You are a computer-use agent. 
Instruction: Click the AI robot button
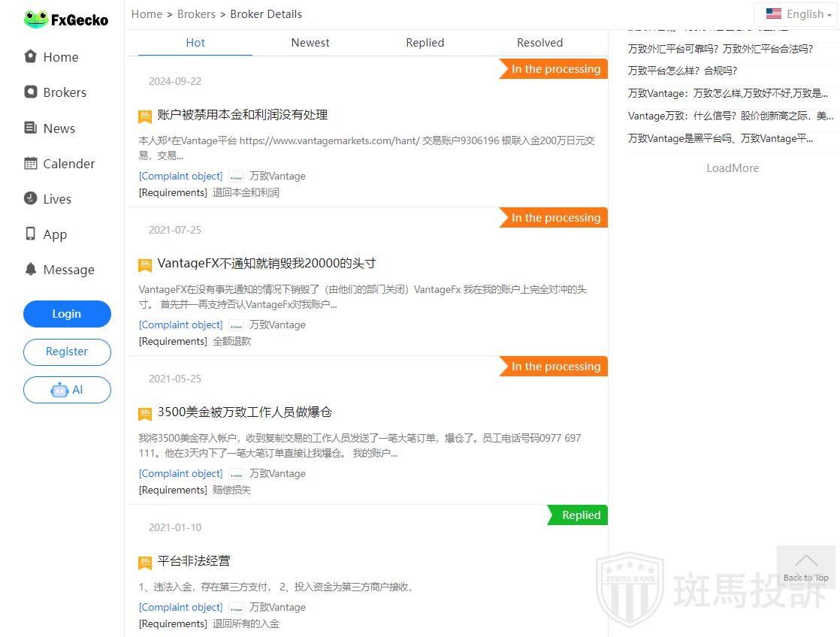click(67, 390)
